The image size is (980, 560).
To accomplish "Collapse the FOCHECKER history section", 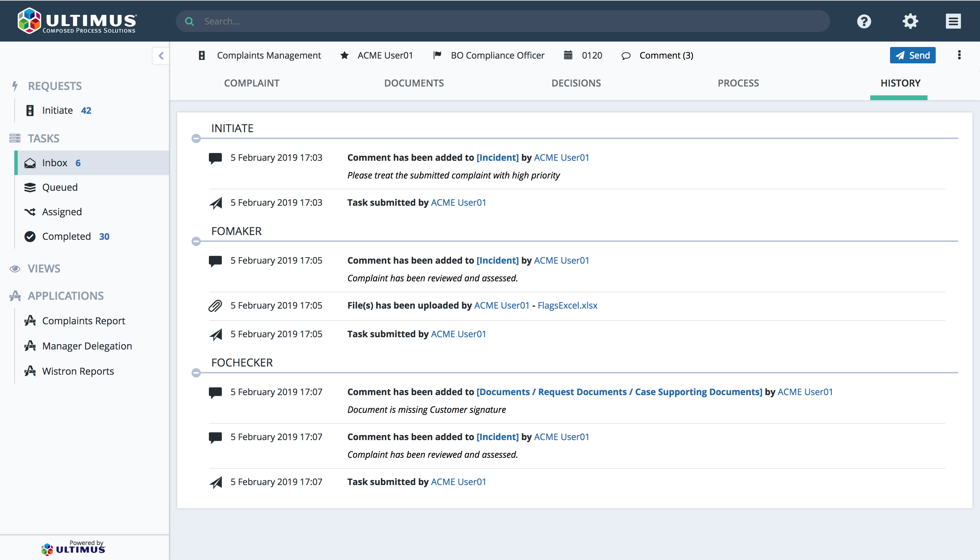I will [x=196, y=373].
